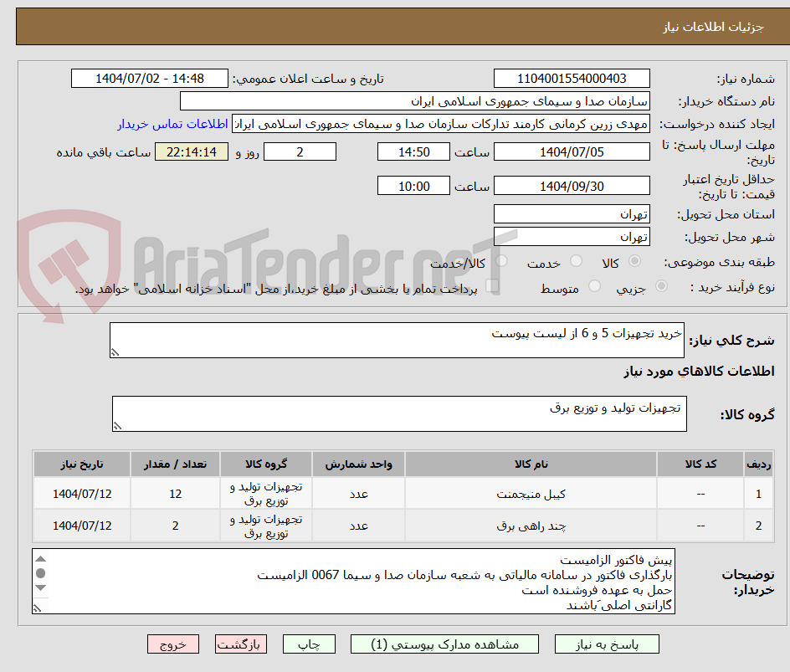
Task: Click the remaining time counter 22:14:14
Action: pos(191,151)
